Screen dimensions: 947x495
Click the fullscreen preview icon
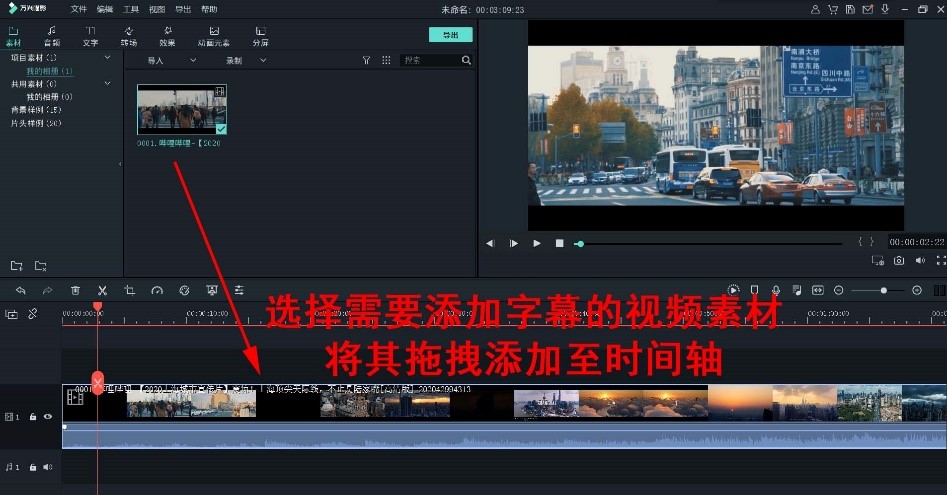coord(941,260)
